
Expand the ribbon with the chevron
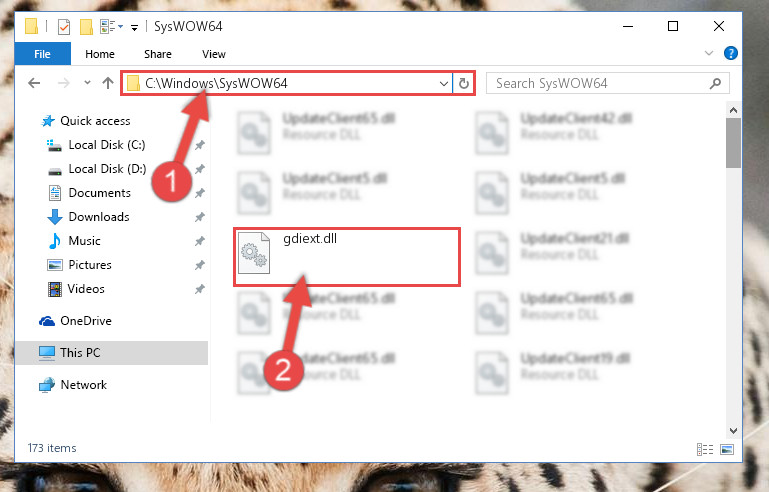pos(709,53)
